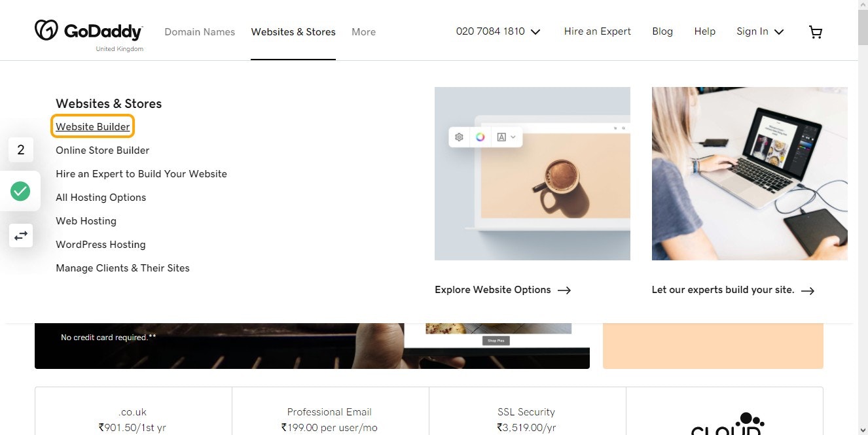This screenshot has width=868, height=435.
Task: Expand the Sign In dropdown
Action: (x=779, y=32)
